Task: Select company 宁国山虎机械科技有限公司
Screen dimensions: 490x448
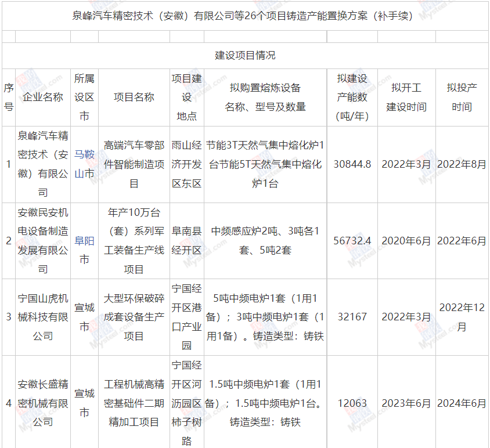Action: coord(43,317)
